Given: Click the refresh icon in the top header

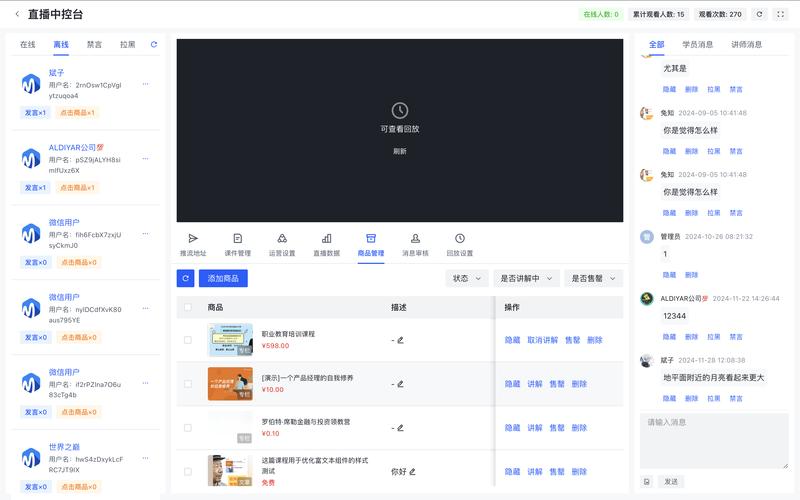Looking at the screenshot, I should point(759,14).
